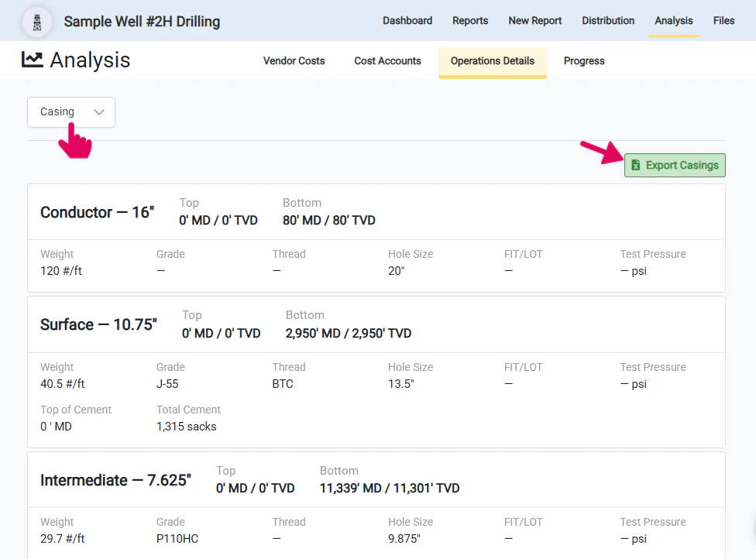Switch to the Vendor Costs tab

point(294,60)
